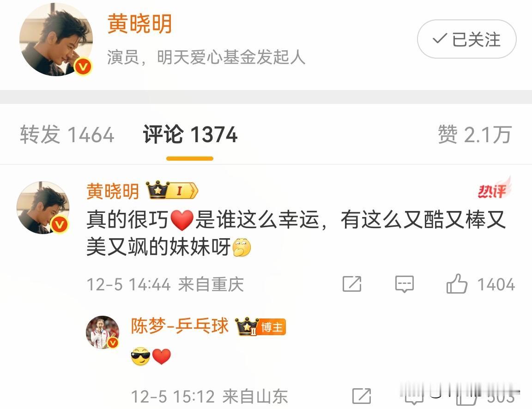Image resolution: width=532 pixels, height=409 pixels.
Task: Click 黄晓明's avatar beside the comment
Action: tap(43, 208)
